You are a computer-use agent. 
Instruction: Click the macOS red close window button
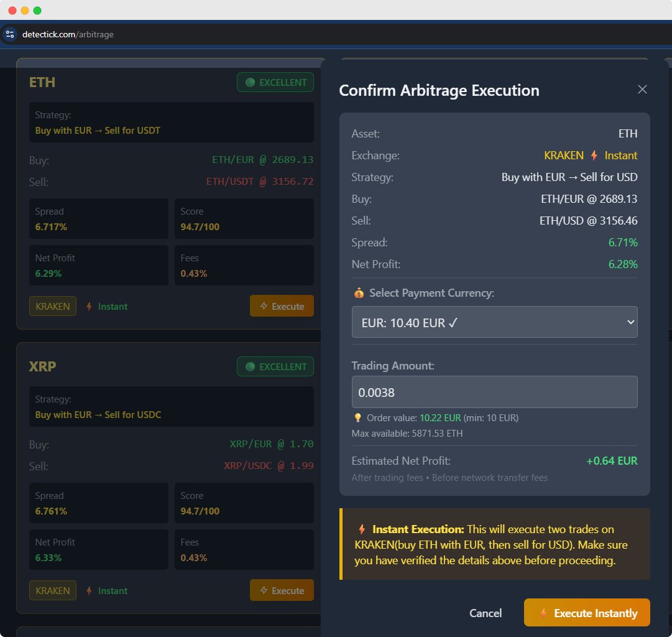(12, 11)
